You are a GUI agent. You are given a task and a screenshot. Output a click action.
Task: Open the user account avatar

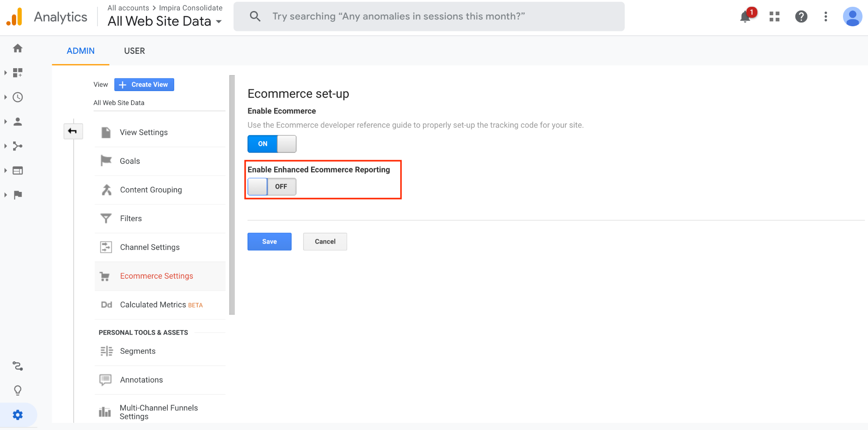[x=852, y=17]
